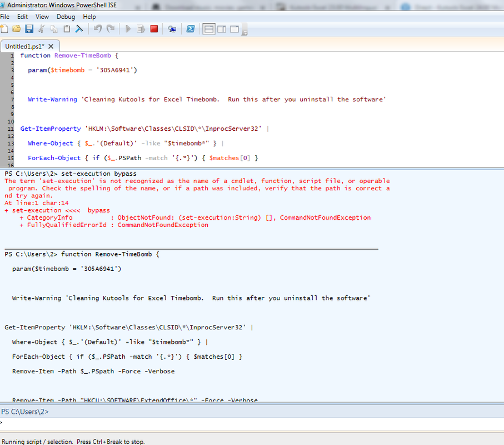This screenshot has width=504, height=445.
Task: Click 'PS C:\Users\2>' prompt label above input
Action: 25,412
